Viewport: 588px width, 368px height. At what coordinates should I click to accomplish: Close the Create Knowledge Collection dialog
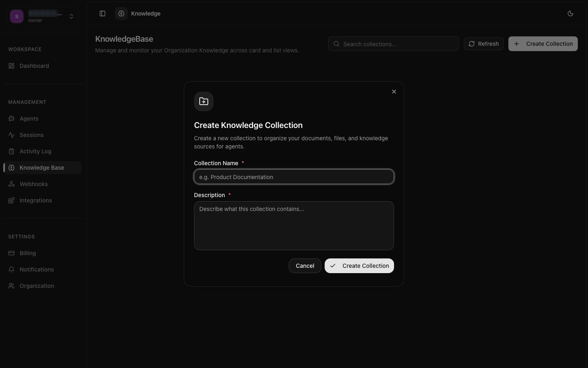(x=394, y=92)
